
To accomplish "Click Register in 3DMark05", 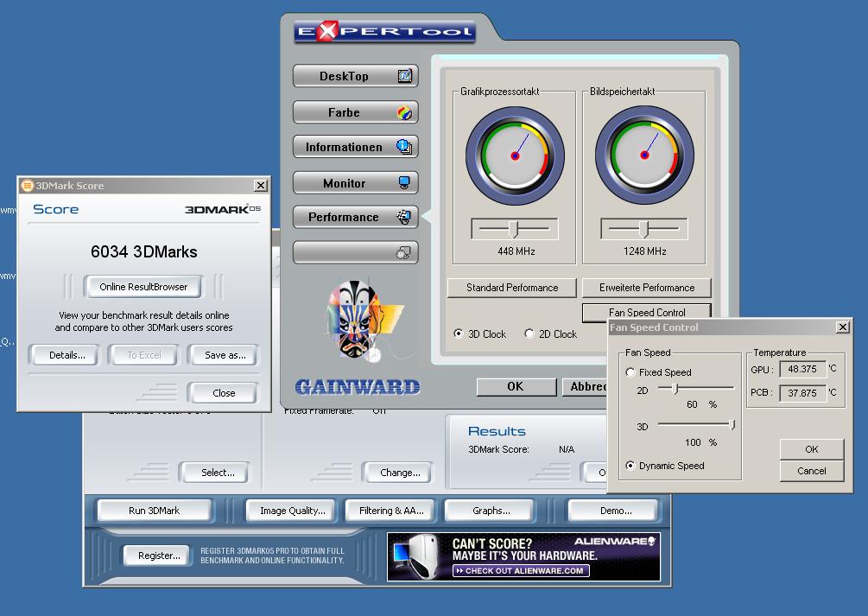I will coord(159,555).
